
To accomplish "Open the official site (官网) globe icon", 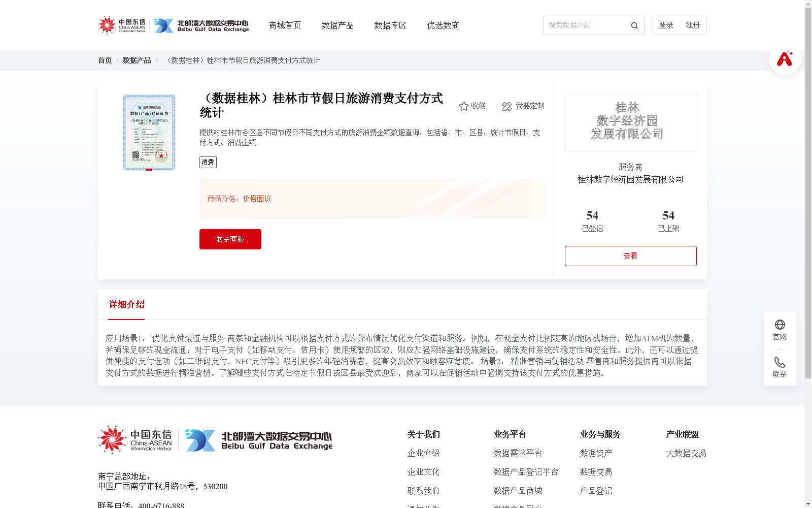I will 780,325.
